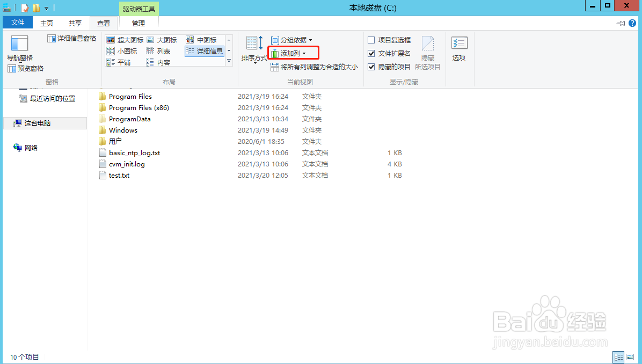This screenshot has width=642, height=364.
Task: Click the Hide selected items (隐藏所选项目) button
Action: 427,53
